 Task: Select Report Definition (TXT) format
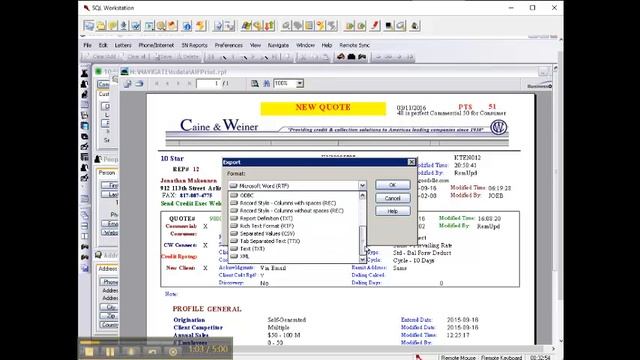click(x=294, y=218)
